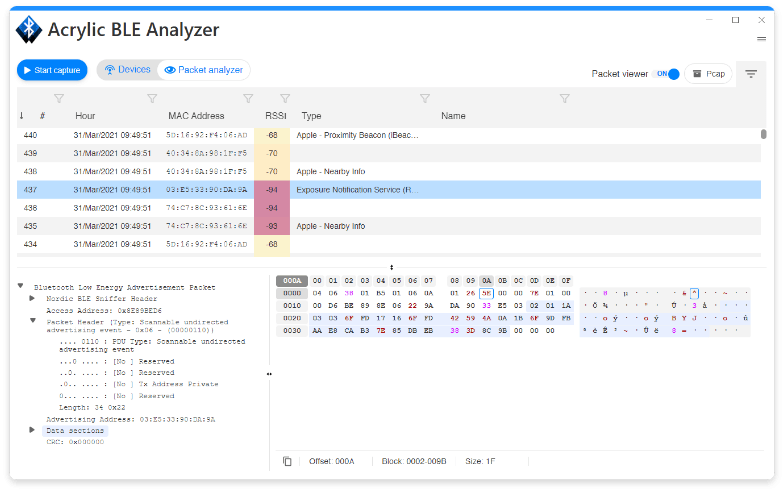This screenshot has width=784, height=492.
Task: Click the Offset: 000A status text
Action: (x=332, y=461)
